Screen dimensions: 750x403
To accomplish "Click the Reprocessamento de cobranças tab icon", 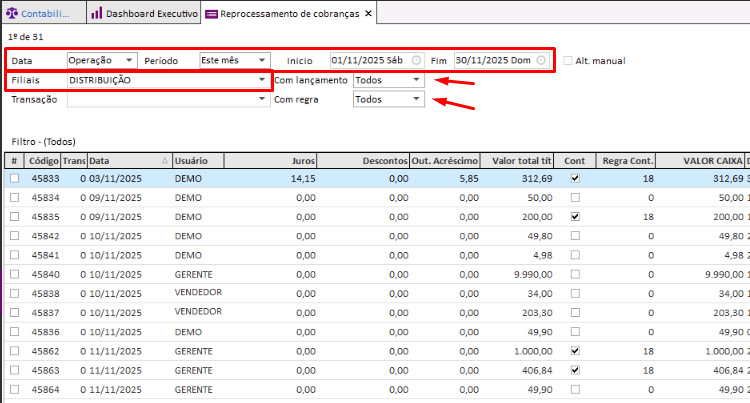I will click(211, 13).
